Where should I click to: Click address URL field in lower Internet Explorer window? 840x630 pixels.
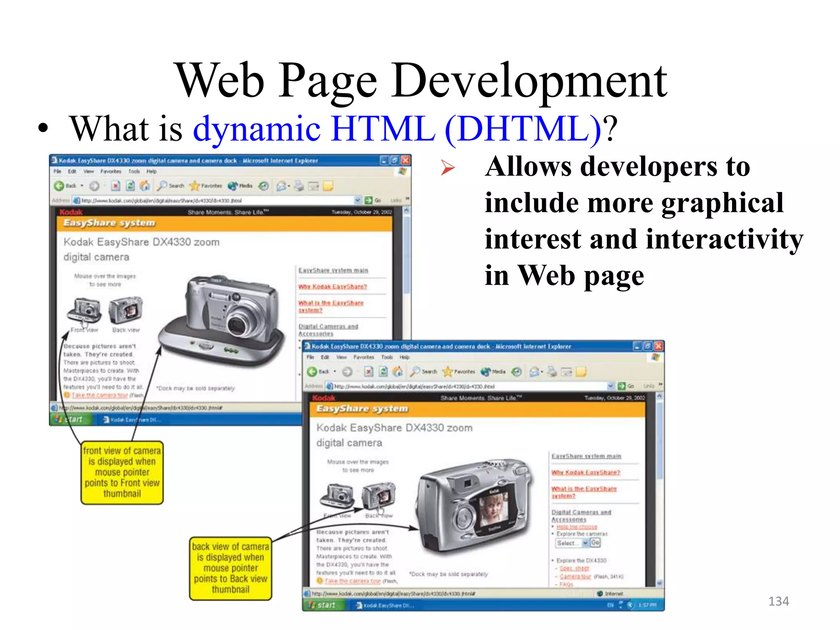click(470, 386)
